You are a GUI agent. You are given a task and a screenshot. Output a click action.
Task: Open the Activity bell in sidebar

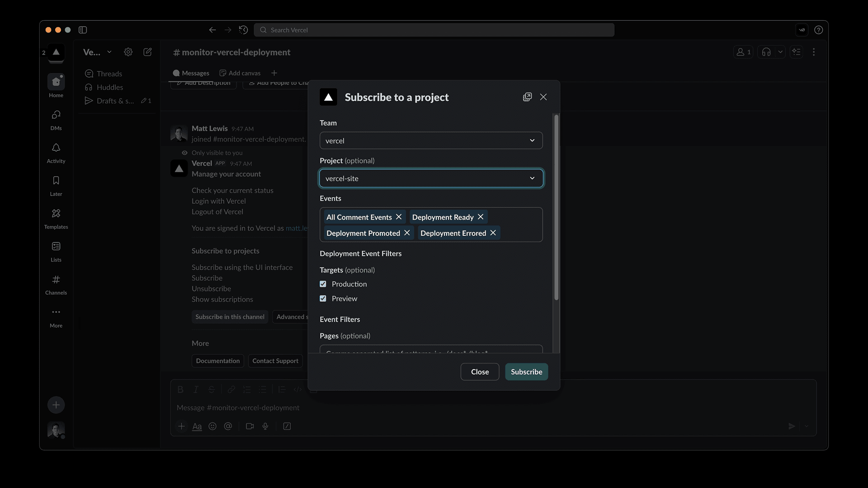point(56,148)
